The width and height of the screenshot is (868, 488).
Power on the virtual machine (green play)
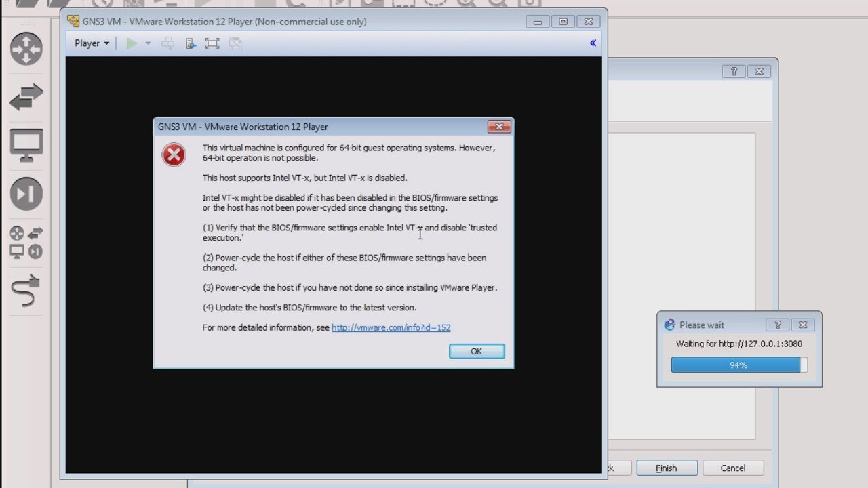pos(132,43)
